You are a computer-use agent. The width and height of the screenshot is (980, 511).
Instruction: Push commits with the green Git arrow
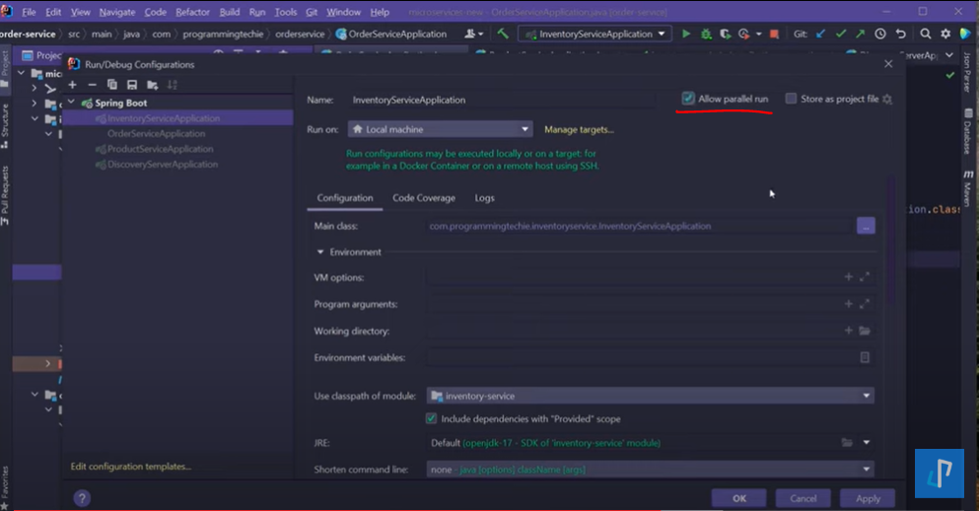[861, 34]
